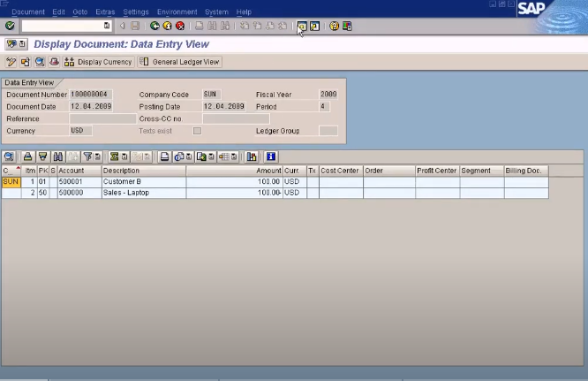Click the Document Number field
Screen dimensions: 588x381
coord(91,95)
